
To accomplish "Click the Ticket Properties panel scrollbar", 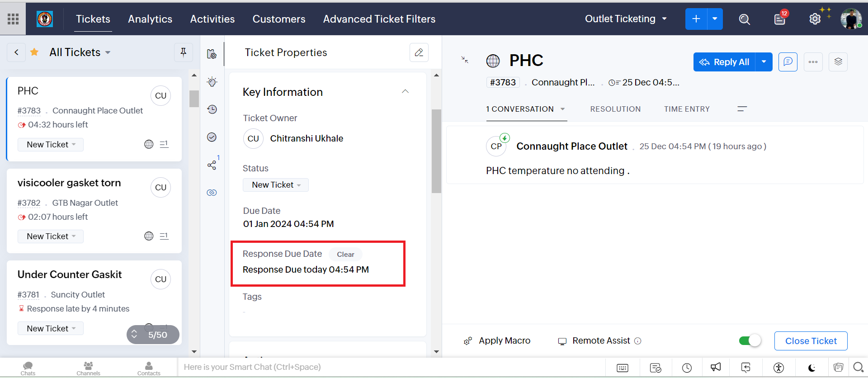I will (x=436, y=151).
